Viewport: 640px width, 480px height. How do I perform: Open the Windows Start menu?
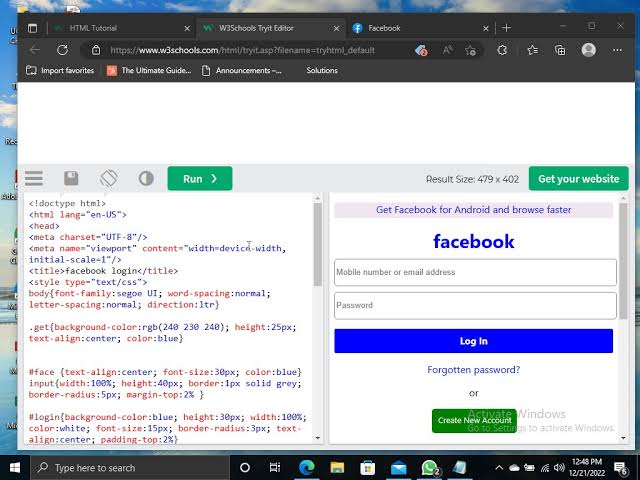pyautogui.click(x=15, y=468)
